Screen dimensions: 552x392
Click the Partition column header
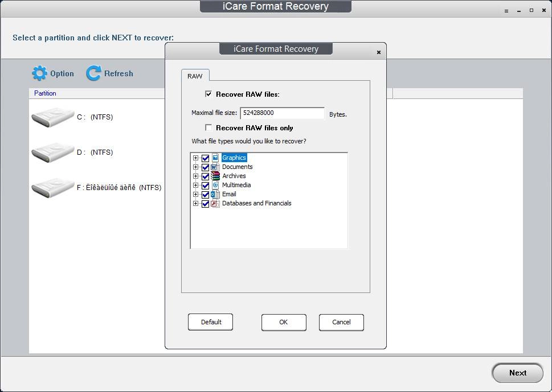pos(45,93)
